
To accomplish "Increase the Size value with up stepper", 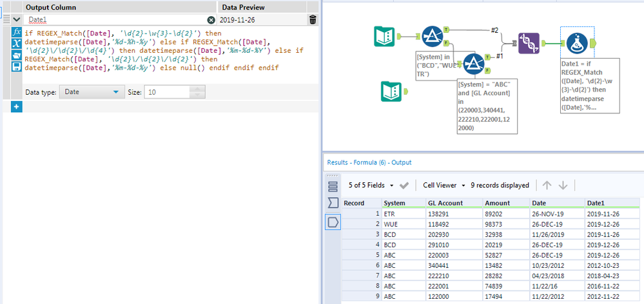I will 197,89.
